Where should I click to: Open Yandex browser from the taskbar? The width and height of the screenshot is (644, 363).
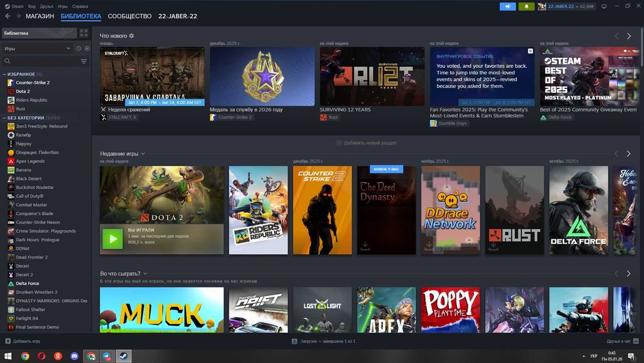[58, 356]
